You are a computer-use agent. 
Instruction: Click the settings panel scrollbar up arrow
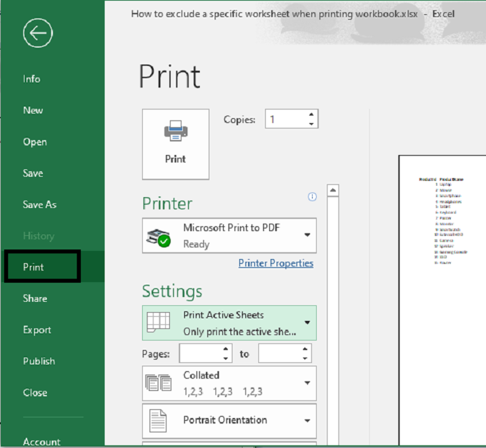click(333, 190)
